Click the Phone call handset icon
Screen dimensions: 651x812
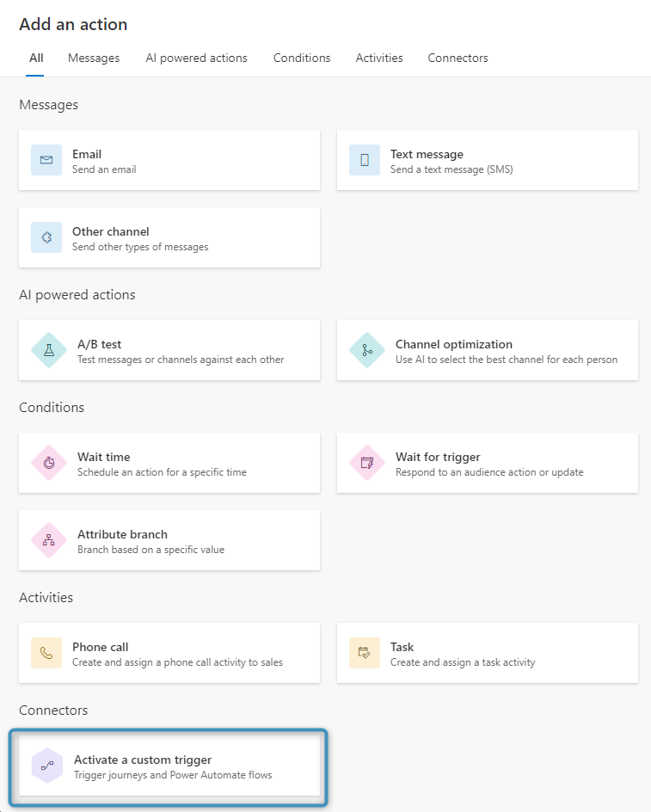[x=46, y=653]
